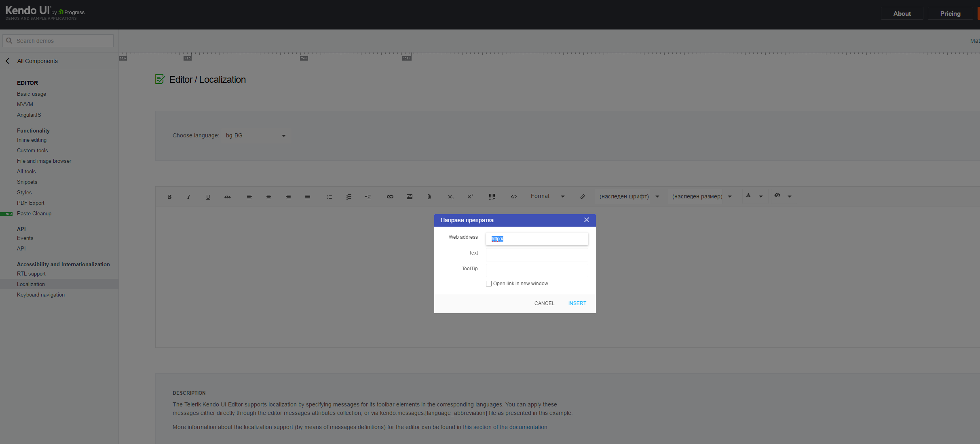Insert unordered bullet list

[x=329, y=197]
